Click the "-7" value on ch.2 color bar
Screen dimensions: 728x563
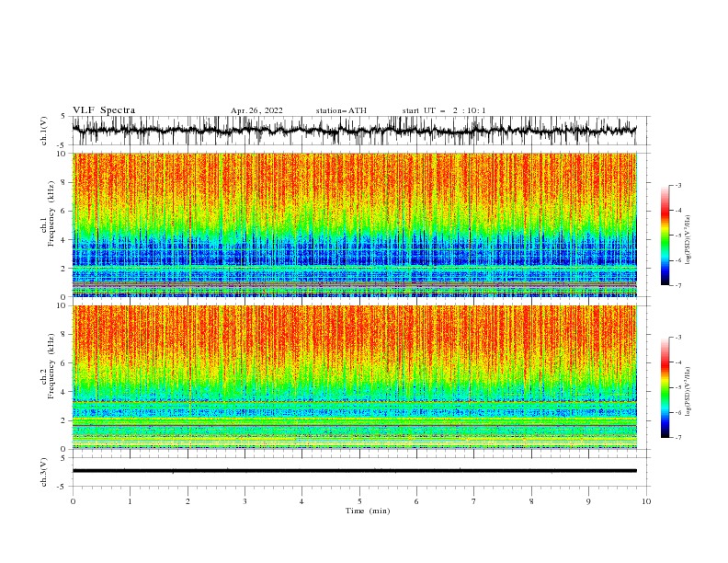coord(678,437)
